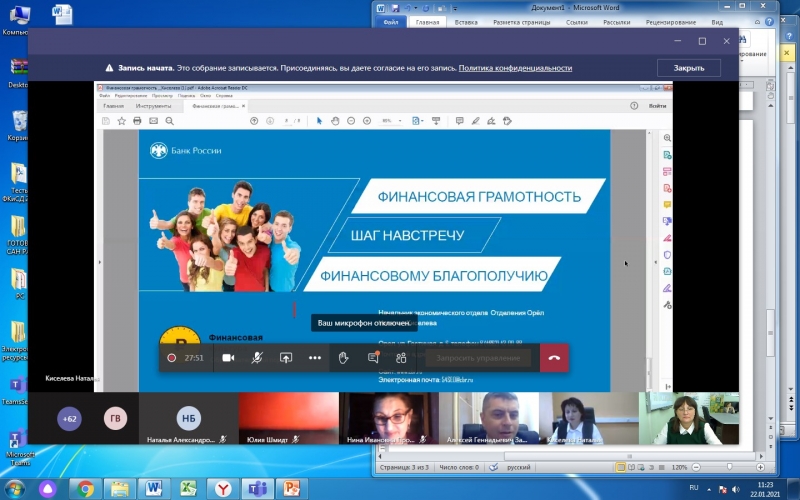Collapse the Word ribbon with the caret
This screenshot has height=500, width=800.
(x=758, y=22)
